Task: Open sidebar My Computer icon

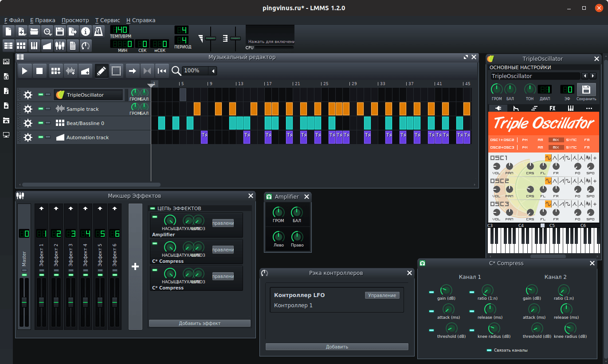Action: pos(6,135)
